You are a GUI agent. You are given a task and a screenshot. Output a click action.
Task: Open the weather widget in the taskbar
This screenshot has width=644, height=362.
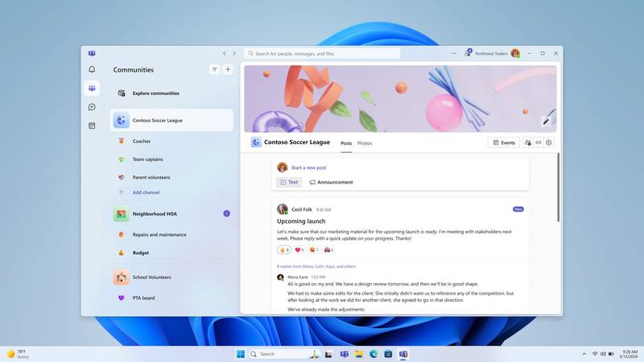click(18, 354)
